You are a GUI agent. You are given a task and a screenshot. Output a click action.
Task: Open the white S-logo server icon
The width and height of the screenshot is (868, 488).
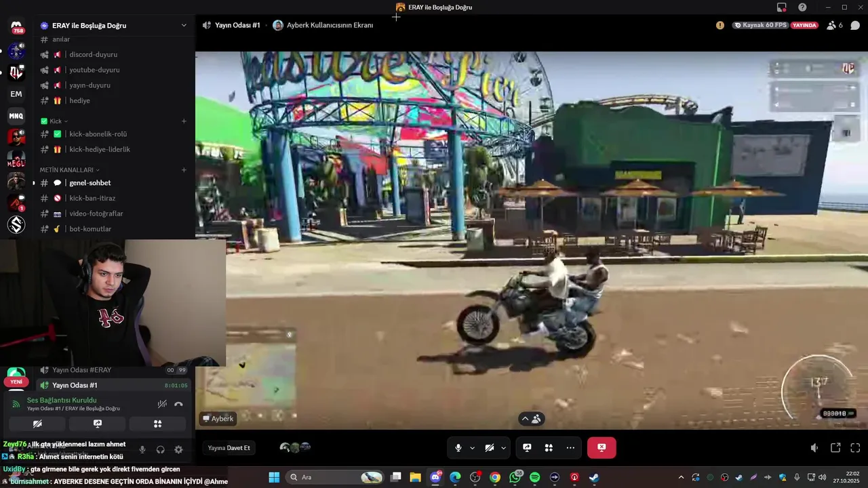[16, 224]
